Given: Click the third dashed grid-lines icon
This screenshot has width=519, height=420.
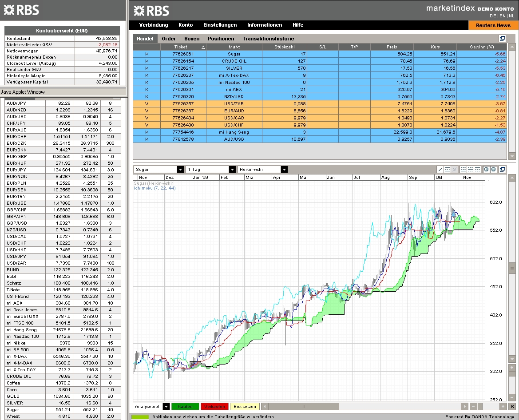Looking at the screenshot, I should click(477, 169).
